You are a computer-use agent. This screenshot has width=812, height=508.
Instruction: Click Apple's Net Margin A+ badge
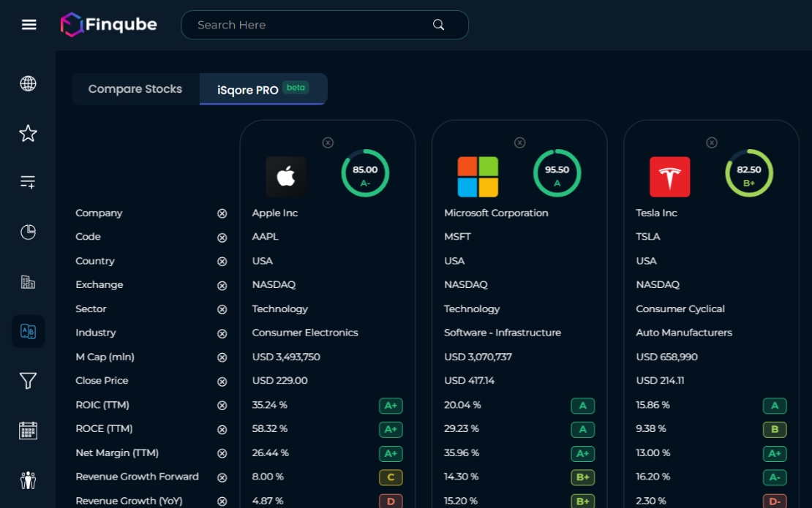[391, 454]
